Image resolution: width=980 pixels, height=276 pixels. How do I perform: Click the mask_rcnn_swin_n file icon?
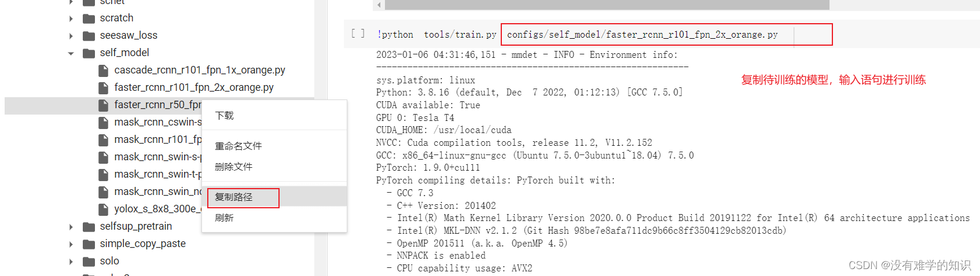pos(104,192)
